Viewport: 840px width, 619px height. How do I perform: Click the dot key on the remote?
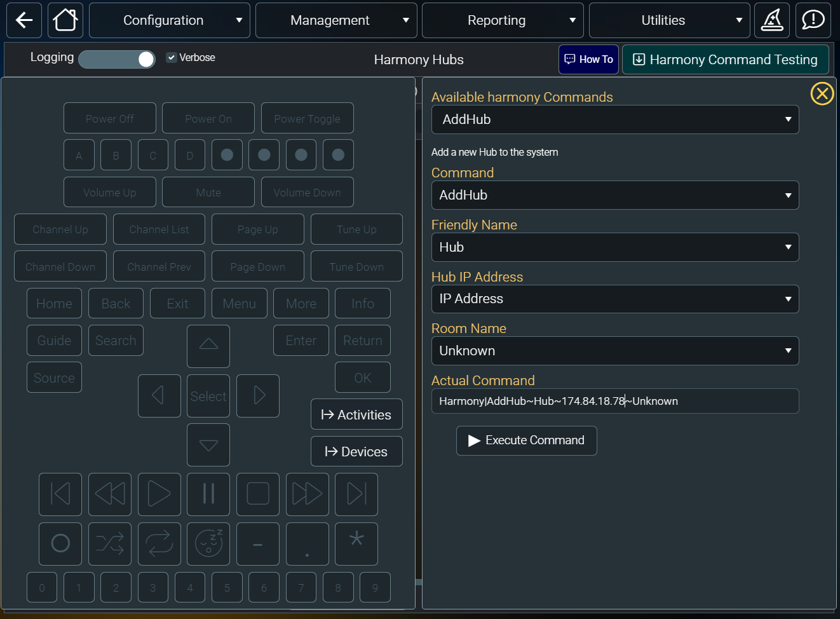(x=308, y=544)
